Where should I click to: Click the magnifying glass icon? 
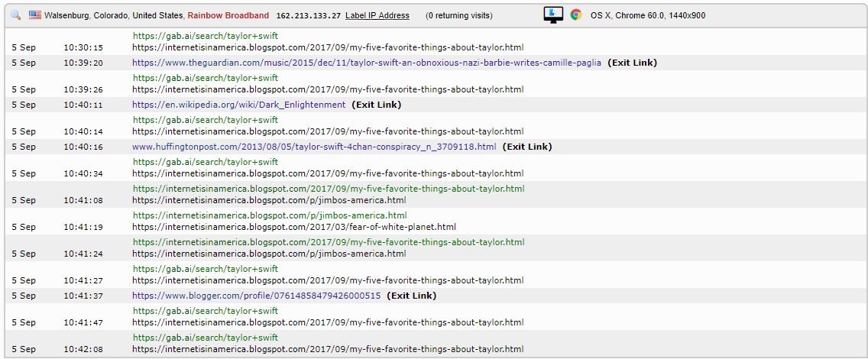[x=15, y=15]
